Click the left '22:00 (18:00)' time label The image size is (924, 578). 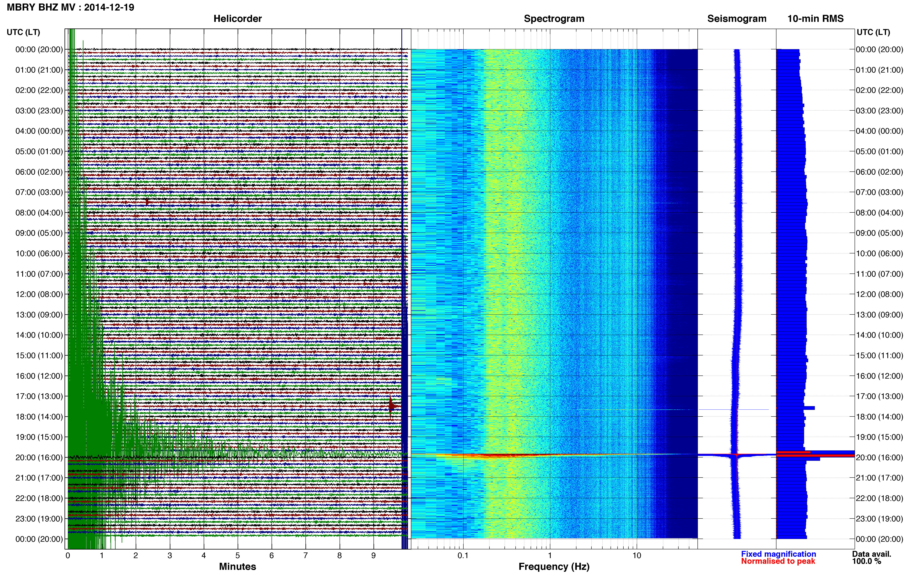click(39, 498)
